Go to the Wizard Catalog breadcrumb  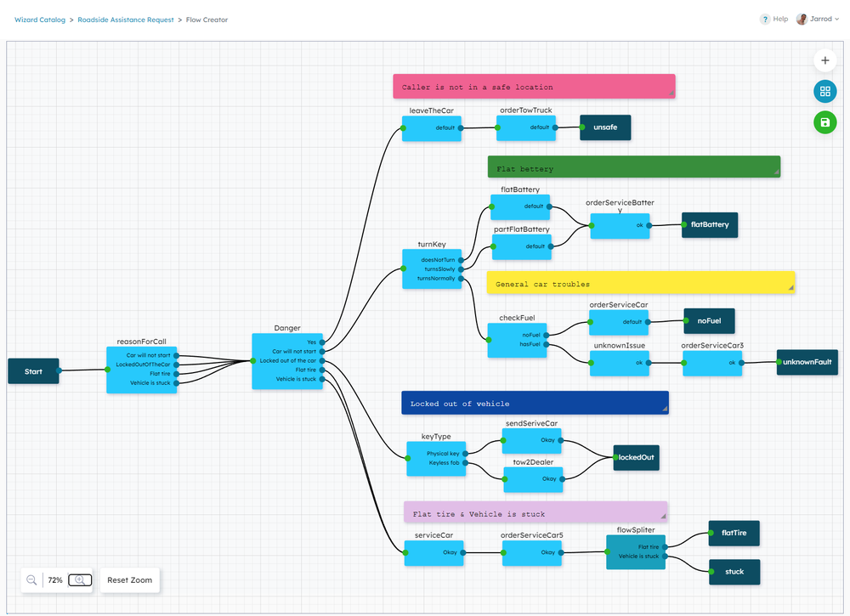(40, 20)
